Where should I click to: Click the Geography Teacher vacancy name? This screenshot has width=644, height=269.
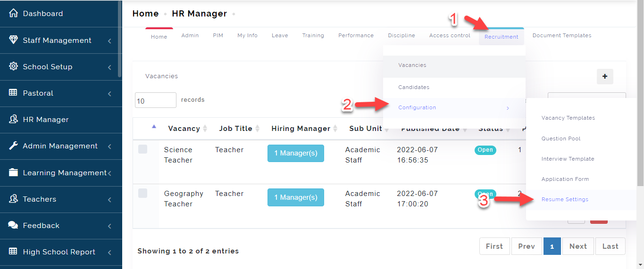point(184,199)
